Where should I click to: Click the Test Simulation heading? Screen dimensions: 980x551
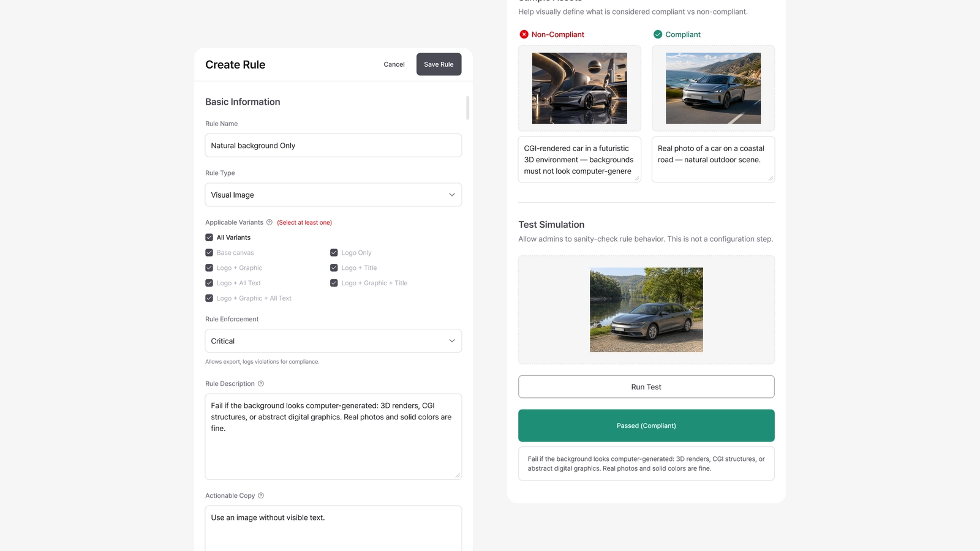[x=551, y=225]
